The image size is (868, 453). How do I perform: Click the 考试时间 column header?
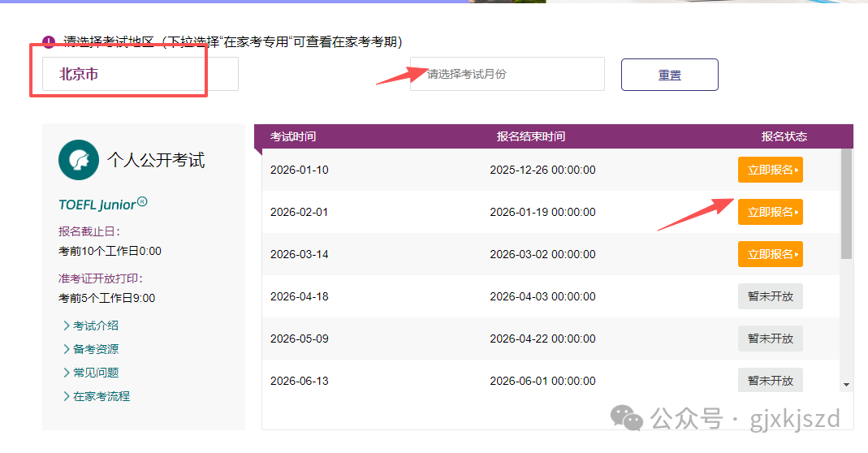point(293,136)
